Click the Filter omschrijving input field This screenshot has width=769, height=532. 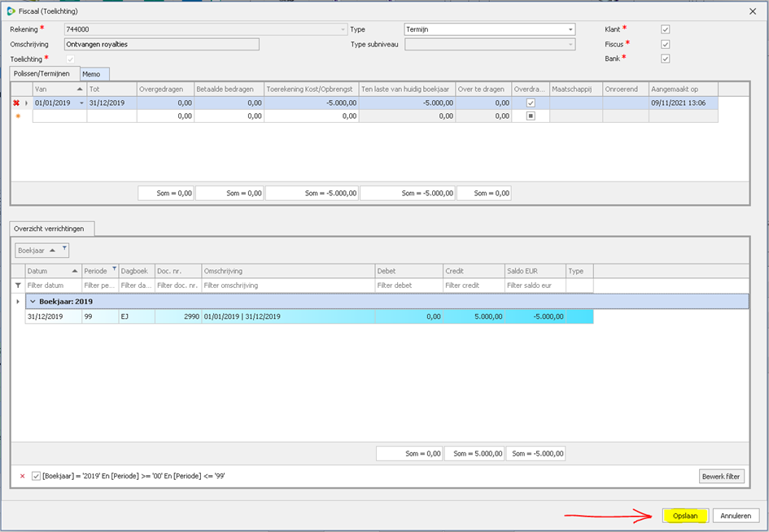click(x=287, y=286)
